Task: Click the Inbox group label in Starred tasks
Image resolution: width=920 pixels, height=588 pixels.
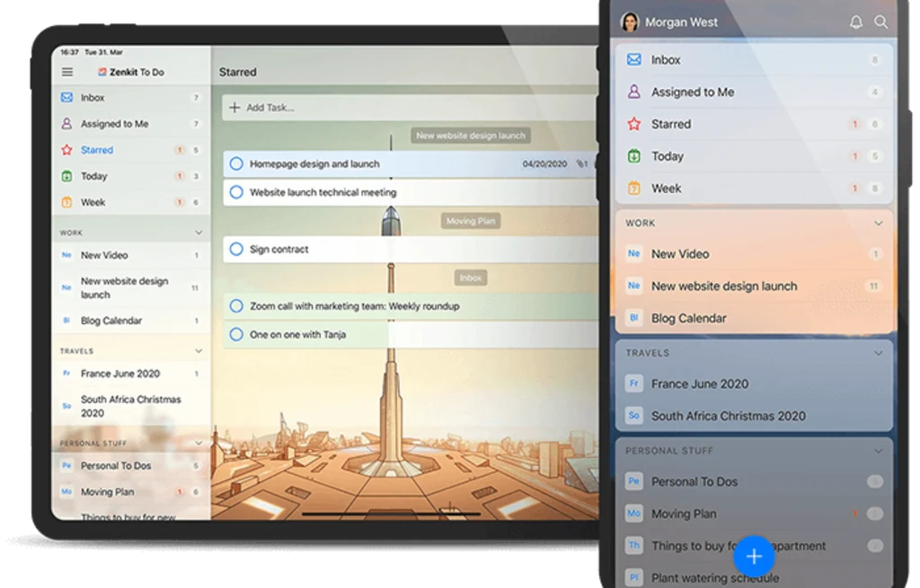Action: (x=471, y=278)
